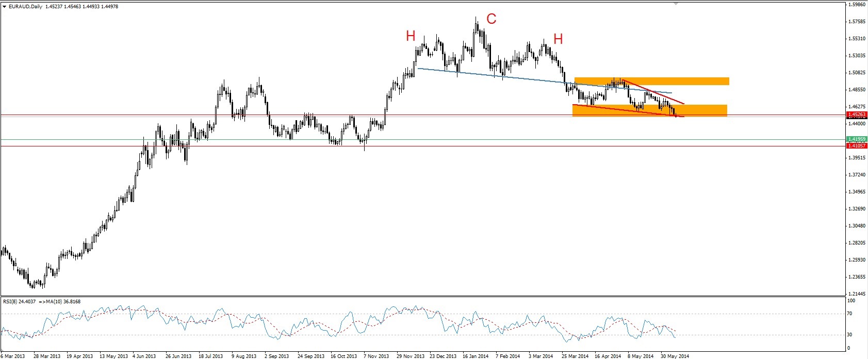Click the 1.57585 price axis label

(857, 22)
